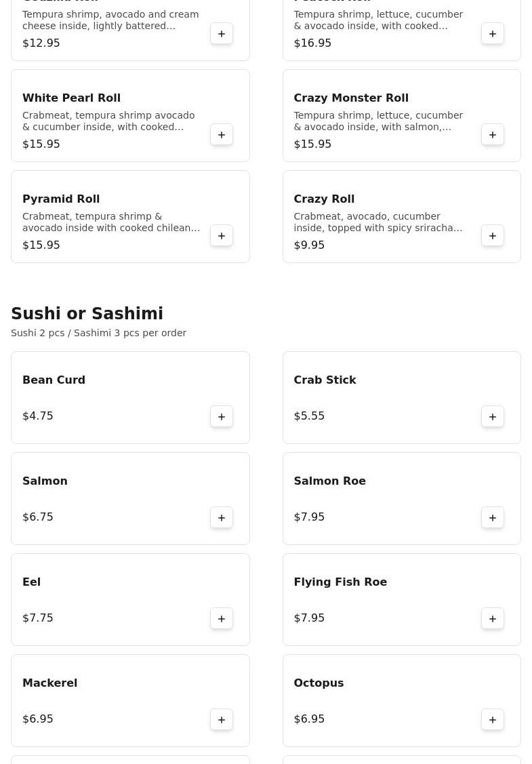The width and height of the screenshot is (532, 764).
Task: Click the Sushi or Sashimi section heading
Action: [x=87, y=314]
